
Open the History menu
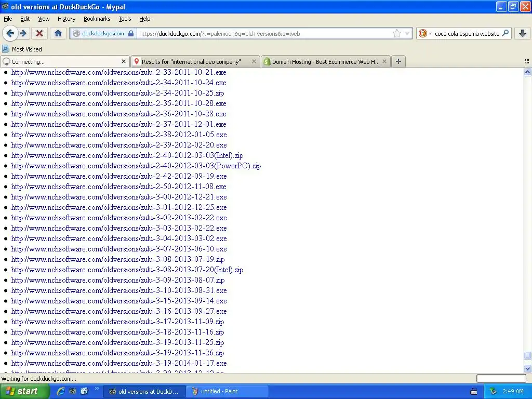[x=66, y=19]
